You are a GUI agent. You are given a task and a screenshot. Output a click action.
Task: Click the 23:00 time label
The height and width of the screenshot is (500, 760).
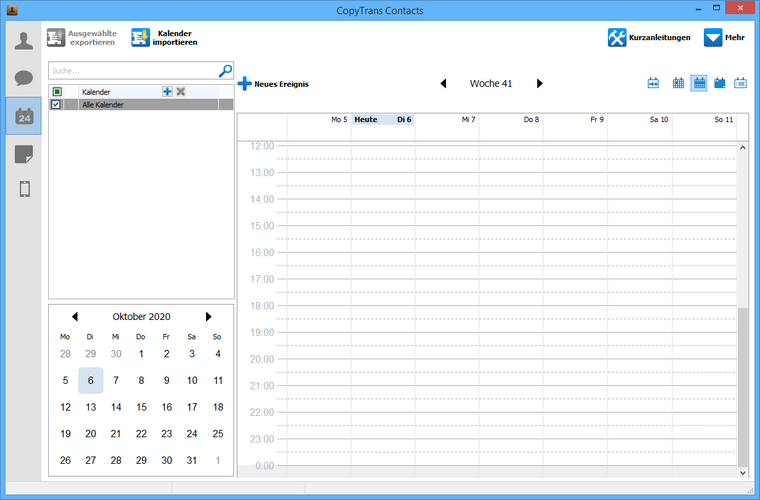[262, 439]
